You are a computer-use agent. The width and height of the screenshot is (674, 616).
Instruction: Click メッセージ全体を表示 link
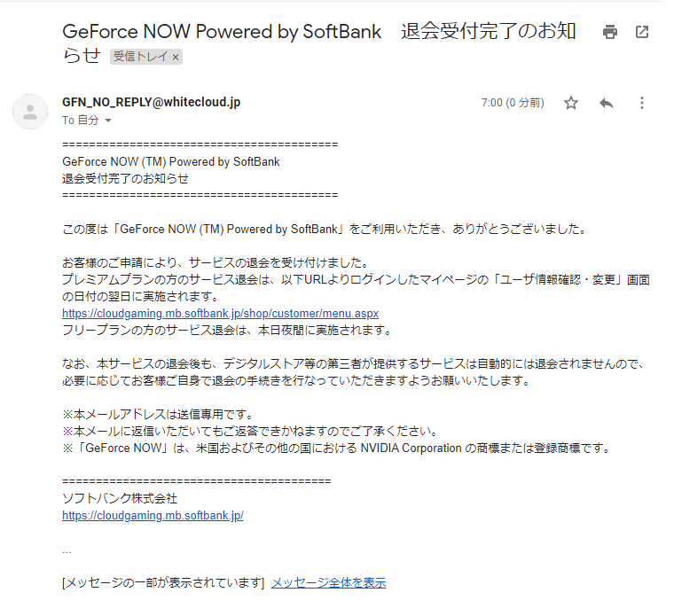pyautogui.click(x=328, y=583)
